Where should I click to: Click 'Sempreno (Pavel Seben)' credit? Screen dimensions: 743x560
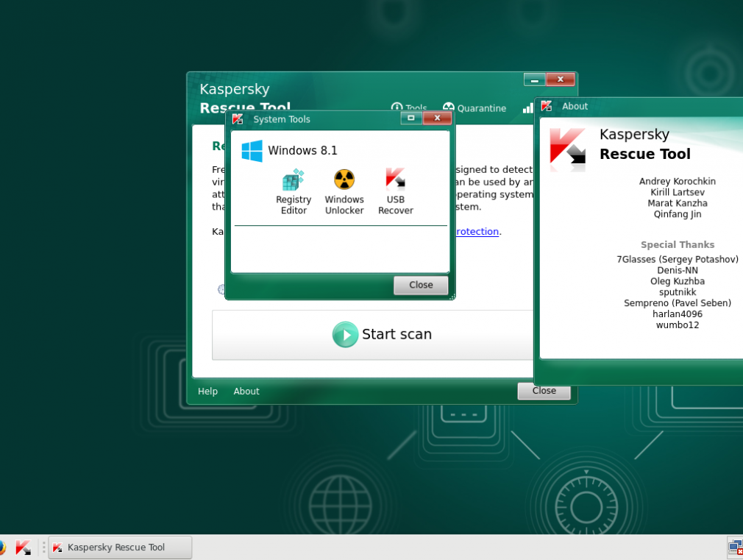point(677,303)
